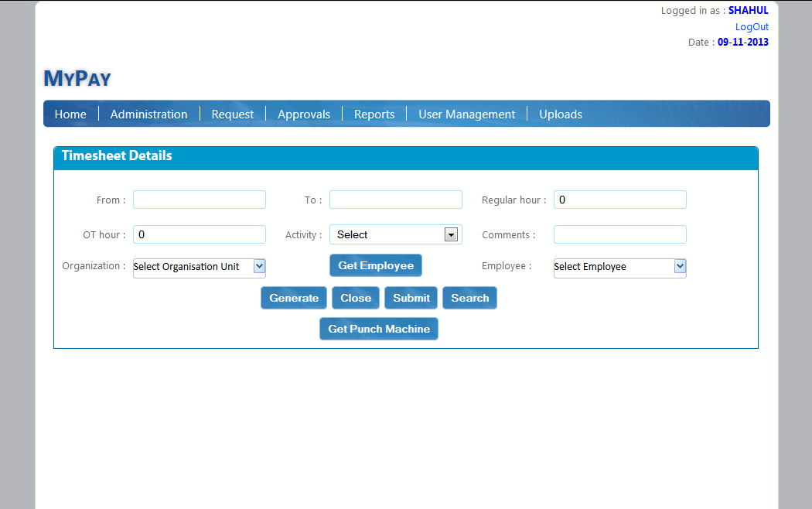This screenshot has height=509, width=812.
Task: Click the OT hour input field
Action: (x=200, y=234)
